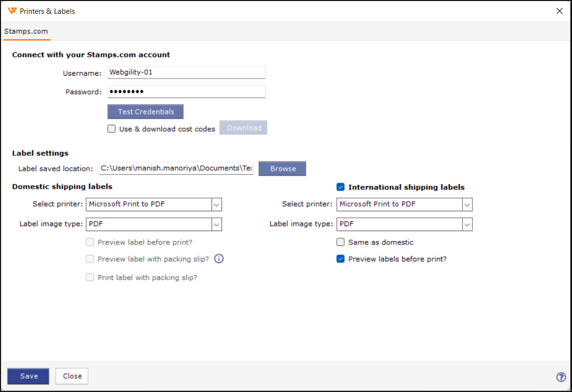Click into the Username field
Viewport: 572px width, 392px height.
[x=186, y=72]
